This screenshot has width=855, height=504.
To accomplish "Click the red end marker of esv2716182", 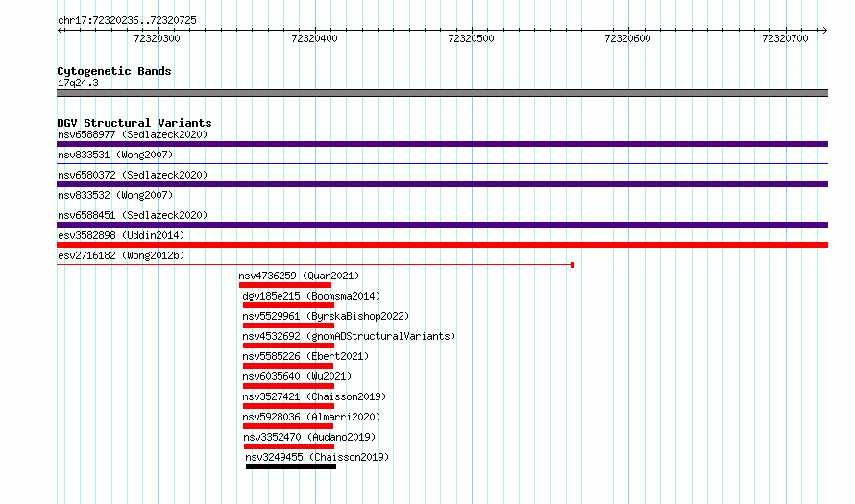I will (x=572, y=265).
